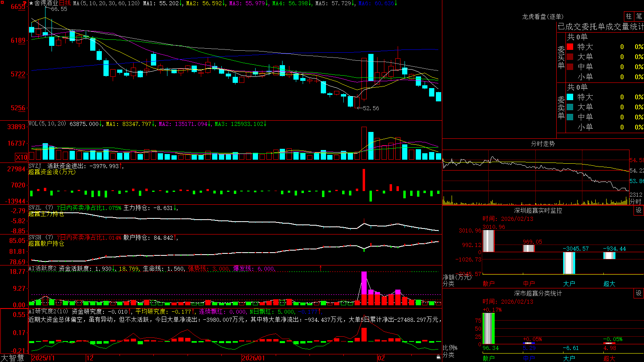644x362 pixels.
Task: Click the 爆发线: 6.000 label
Action: click(254, 269)
